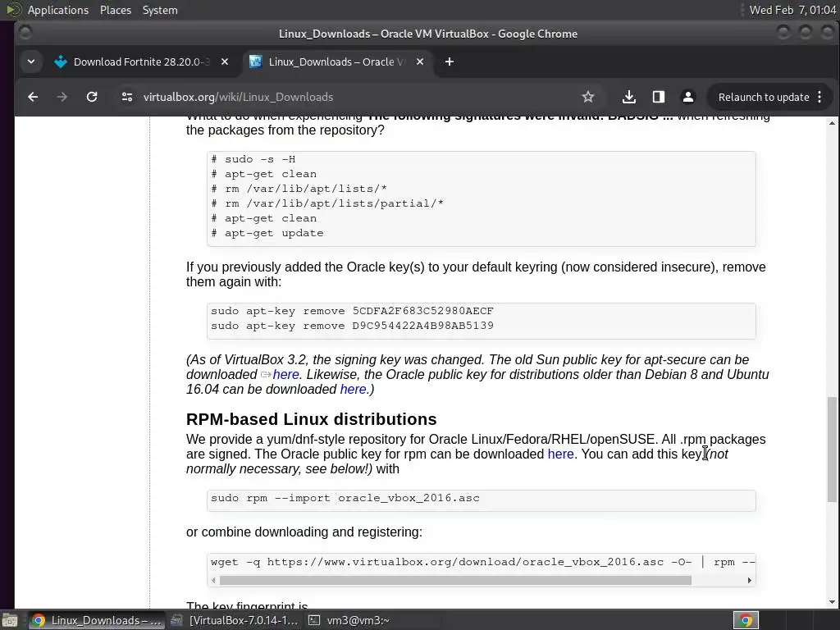Switch to the Download Fortnite tab

pos(141,62)
